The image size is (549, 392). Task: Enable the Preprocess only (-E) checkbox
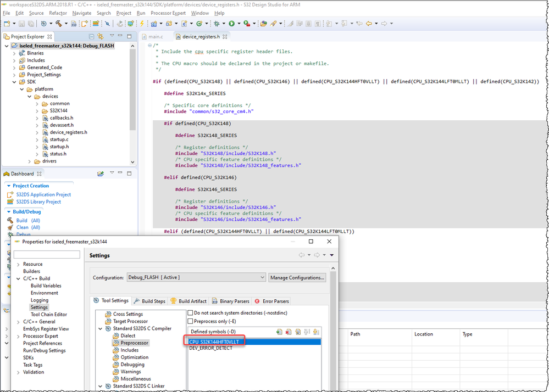click(x=191, y=321)
